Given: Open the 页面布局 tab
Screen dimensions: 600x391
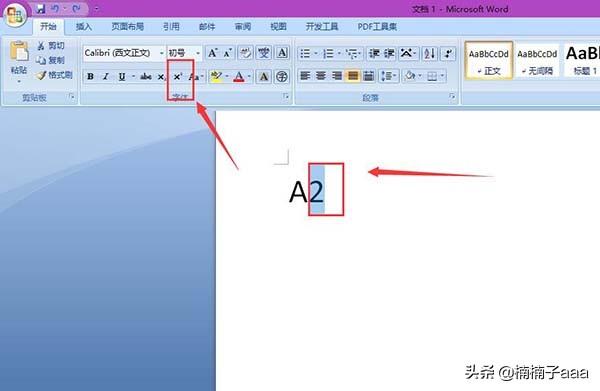Looking at the screenshot, I should [127, 26].
